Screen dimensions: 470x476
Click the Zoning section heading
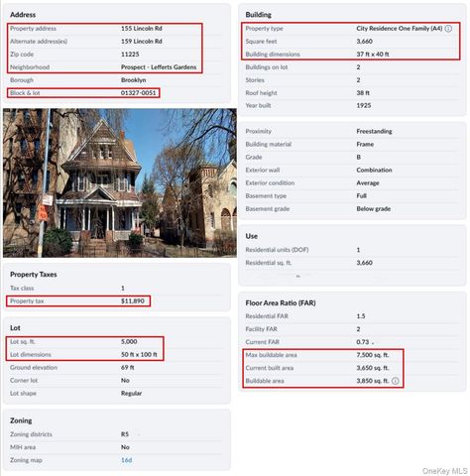click(21, 420)
